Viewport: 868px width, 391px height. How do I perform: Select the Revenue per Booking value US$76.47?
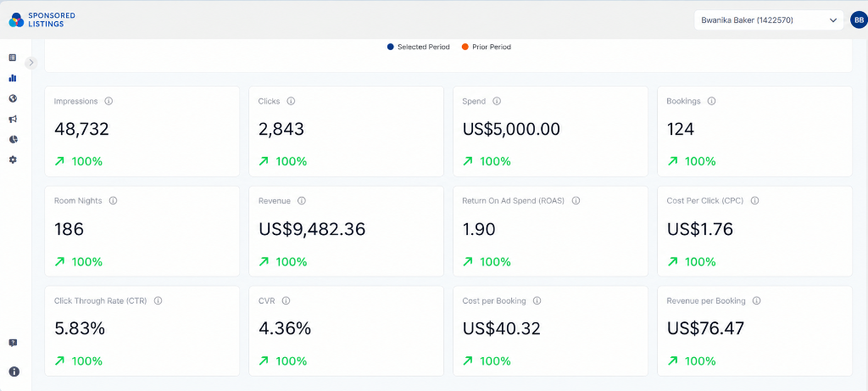click(706, 329)
